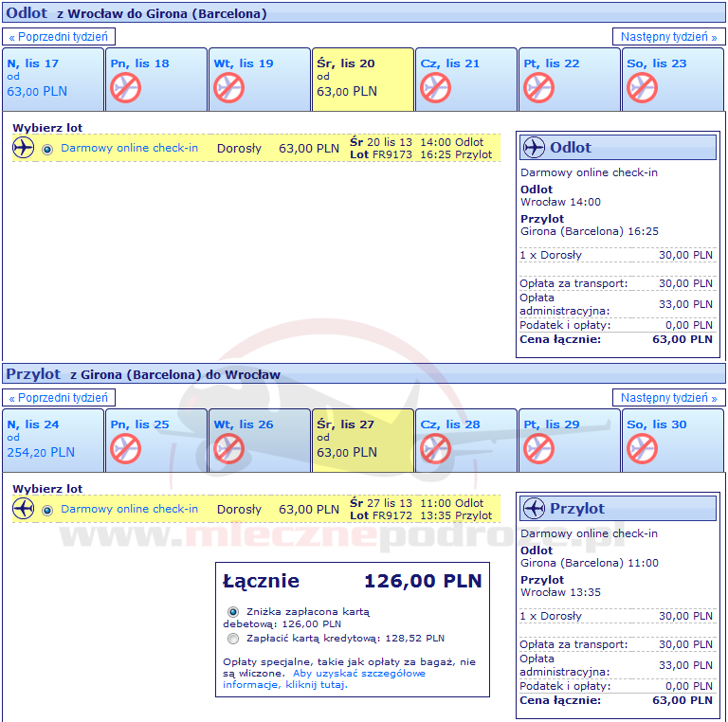Click the no-flight icon for Pn, lis 18
Viewport: 728px width, 722px height.
[x=125, y=88]
